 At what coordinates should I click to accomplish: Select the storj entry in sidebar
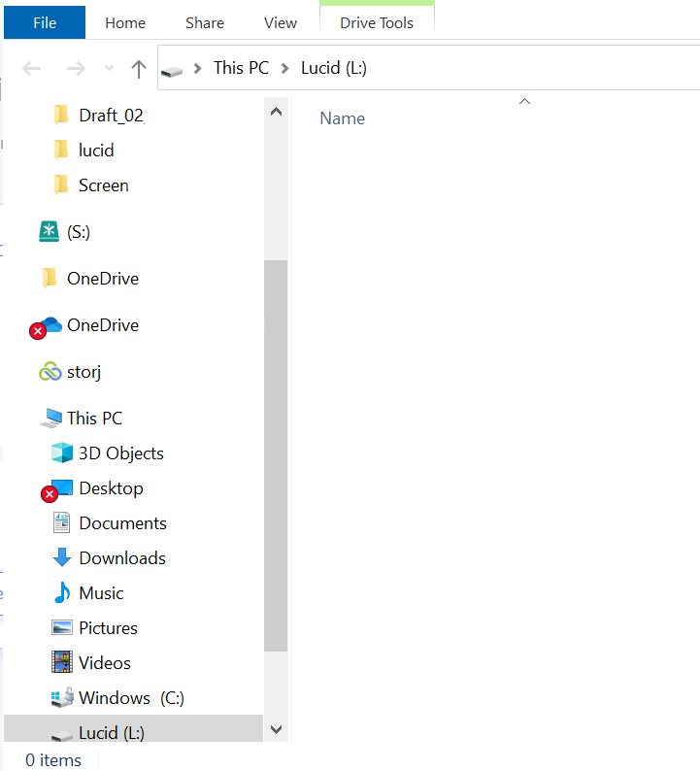click(84, 372)
